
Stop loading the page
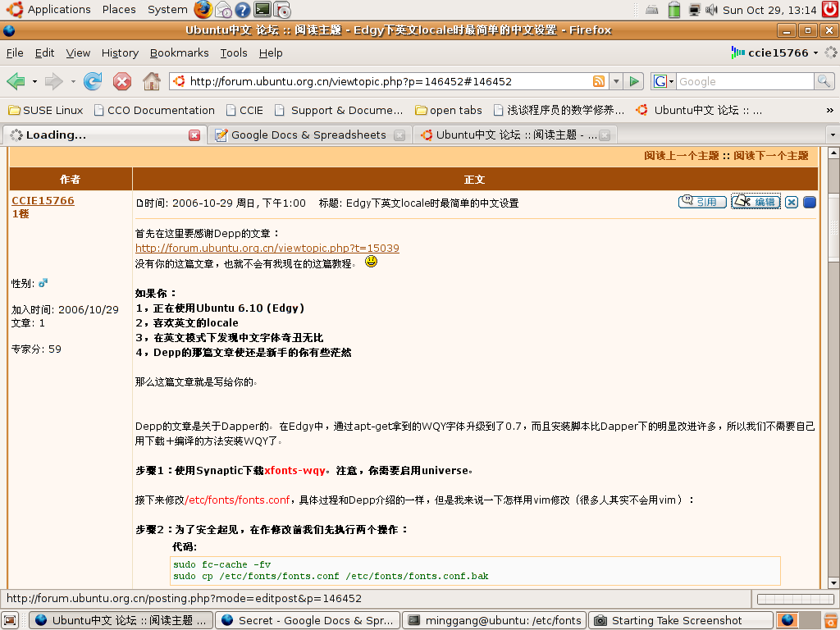pyautogui.click(x=122, y=81)
